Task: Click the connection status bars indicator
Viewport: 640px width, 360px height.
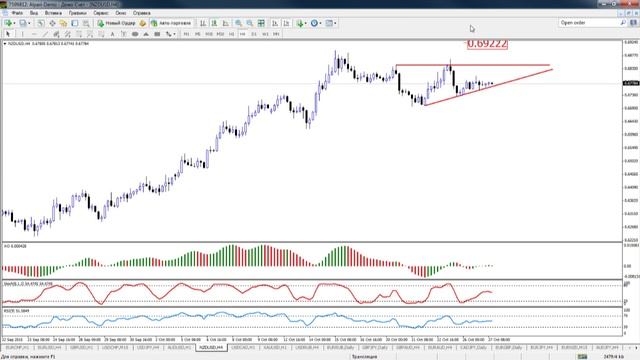Action: tap(582, 357)
